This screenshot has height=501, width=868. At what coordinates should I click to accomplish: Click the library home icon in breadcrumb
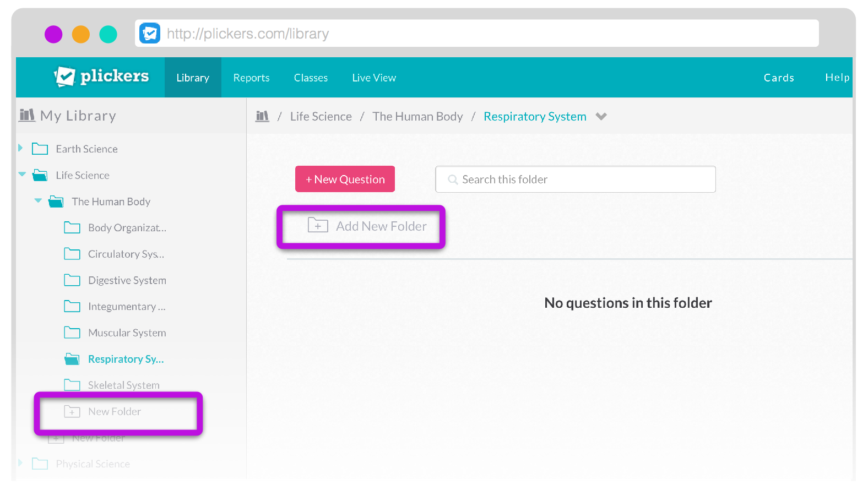click(x=262, y=116)
